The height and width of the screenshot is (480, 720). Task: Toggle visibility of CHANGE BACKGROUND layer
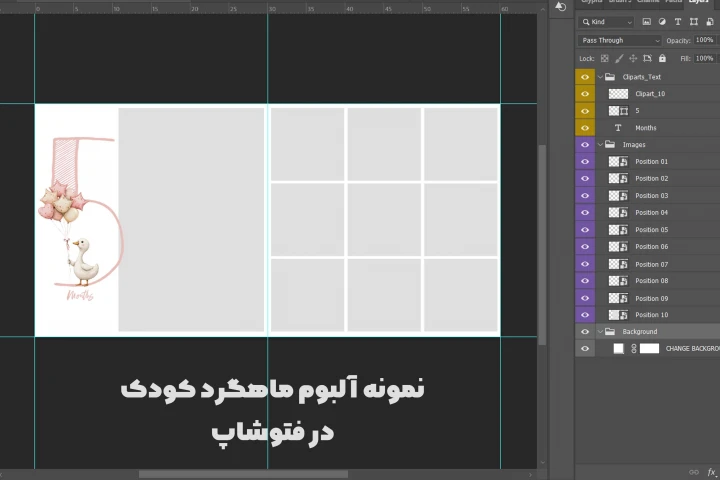[585, 349]
